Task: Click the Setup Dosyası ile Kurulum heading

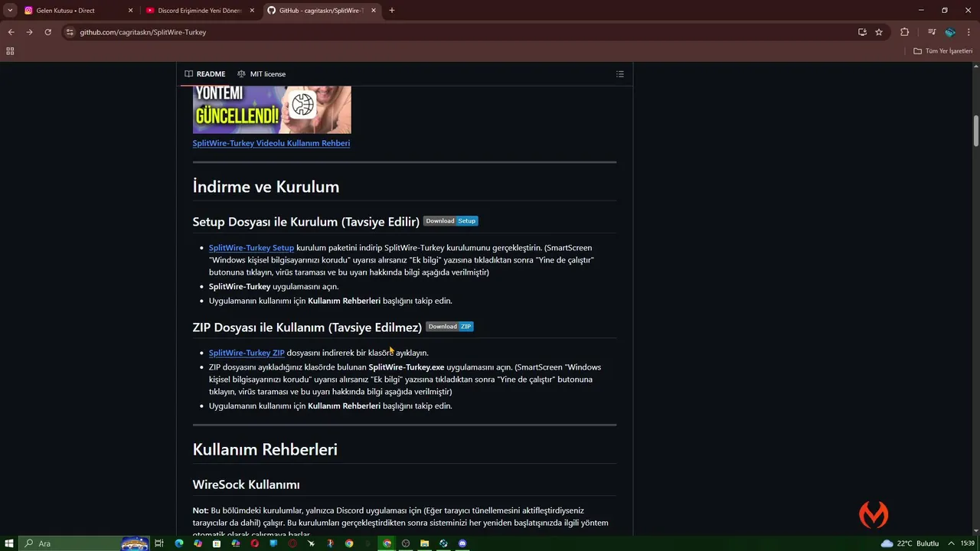Action: tap(305, 222)
